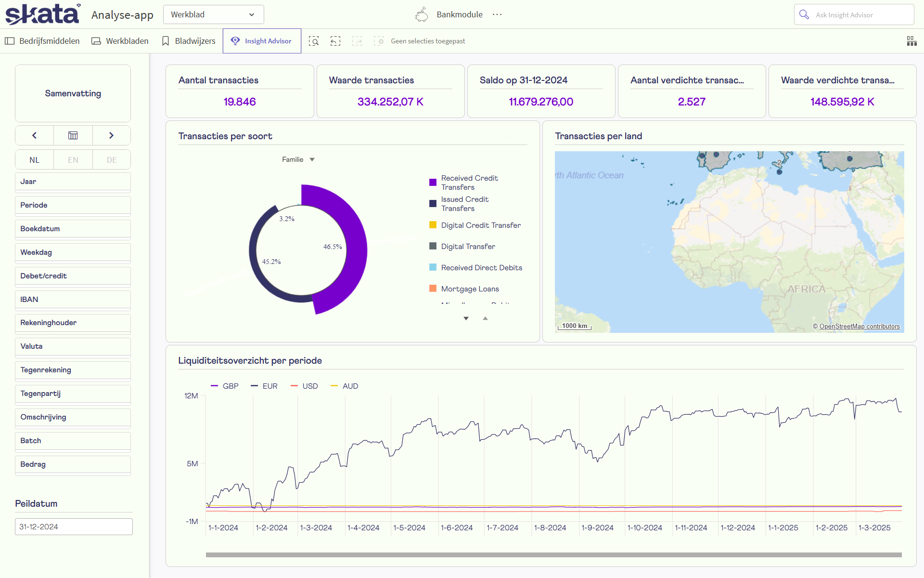Open the sheet overview table icon
This screenshot has height=578, width=924.
pyautogui.click(x=73, y=135)
